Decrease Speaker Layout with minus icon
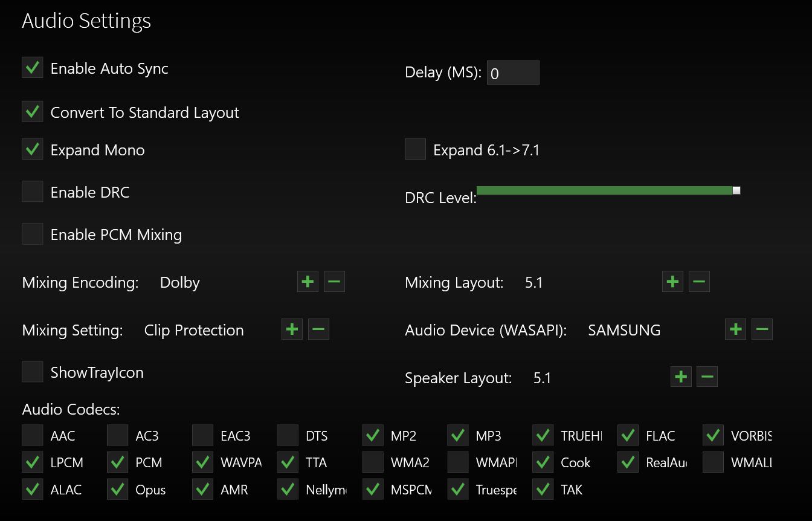 pyautogui.click(x=707, y=377)
